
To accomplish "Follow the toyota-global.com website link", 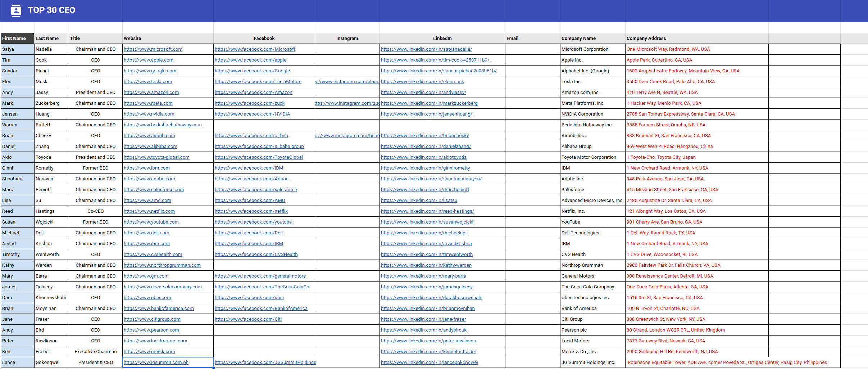I will 156,157.
